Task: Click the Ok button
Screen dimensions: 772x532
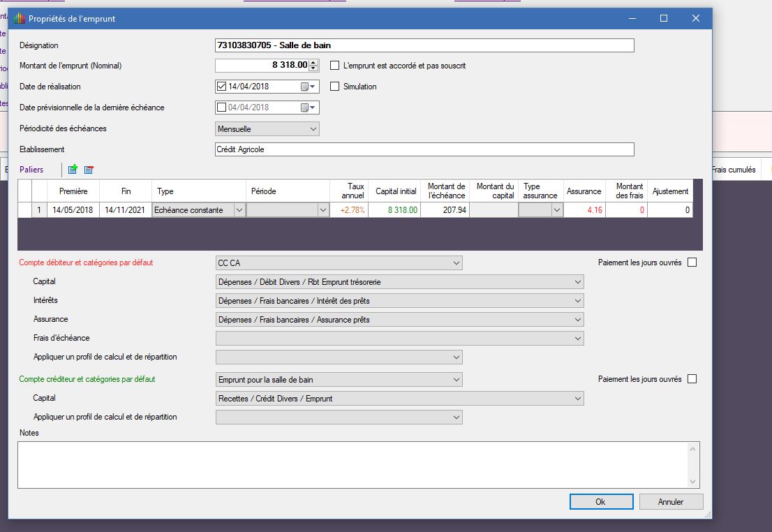Action: tap(601, 502)
